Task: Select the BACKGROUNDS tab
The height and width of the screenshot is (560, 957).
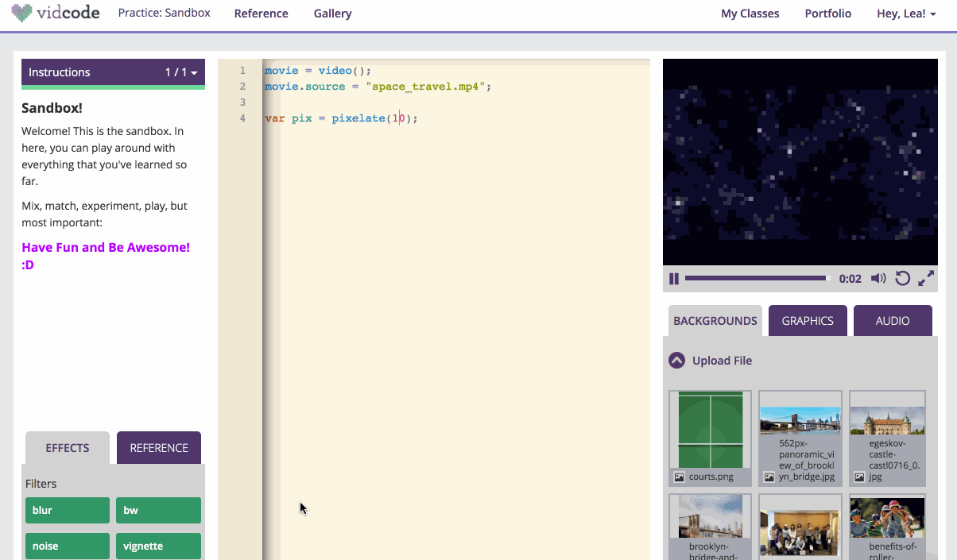Action: [715, 321]
